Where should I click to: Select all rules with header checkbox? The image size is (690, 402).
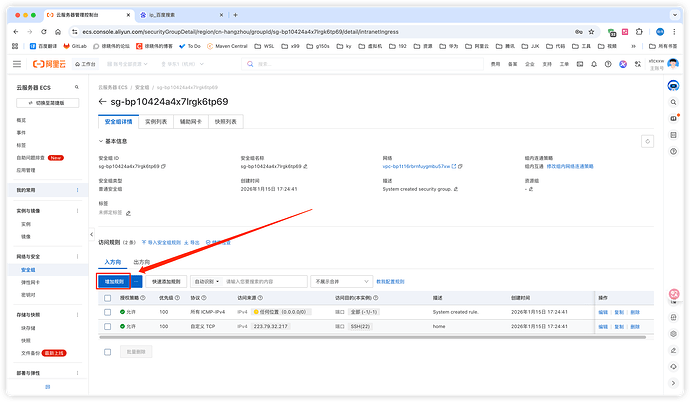click(x=108, y=298)
